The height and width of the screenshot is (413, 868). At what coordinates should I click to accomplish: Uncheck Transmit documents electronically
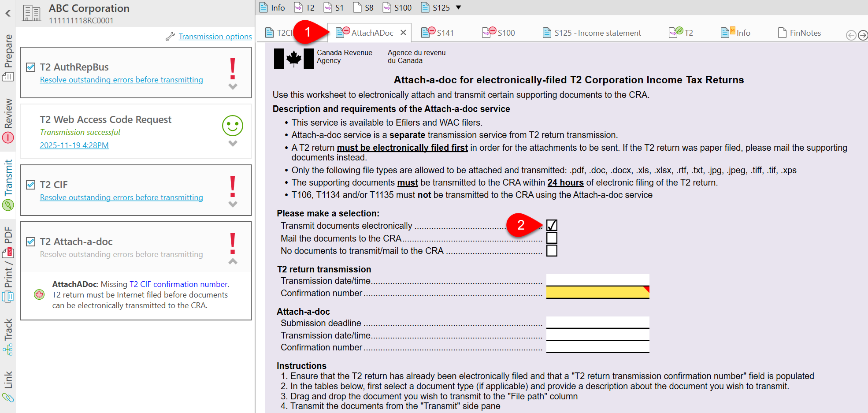[x=552, y=225]
